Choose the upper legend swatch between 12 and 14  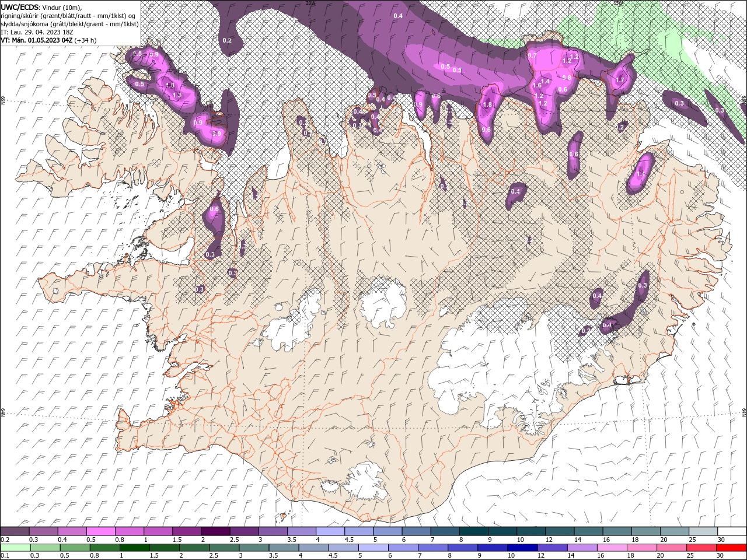[x=560, y=531]
